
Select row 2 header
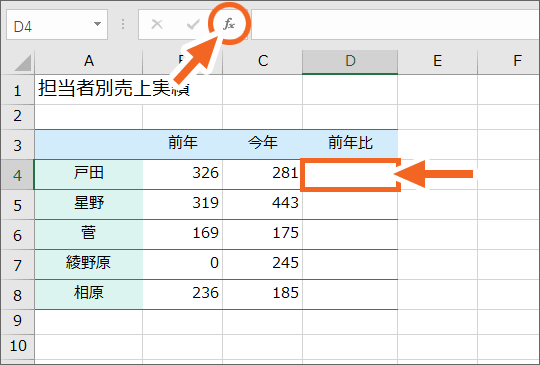tap(17, 117)
